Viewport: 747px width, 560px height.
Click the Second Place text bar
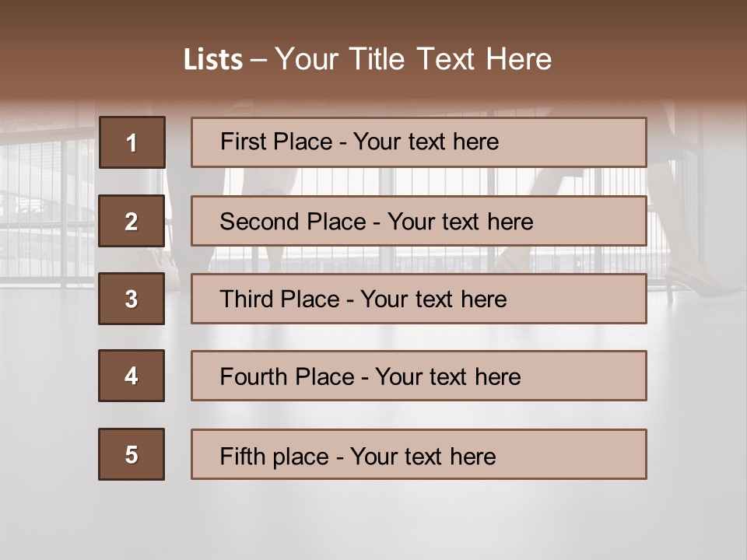coord(419,221)
